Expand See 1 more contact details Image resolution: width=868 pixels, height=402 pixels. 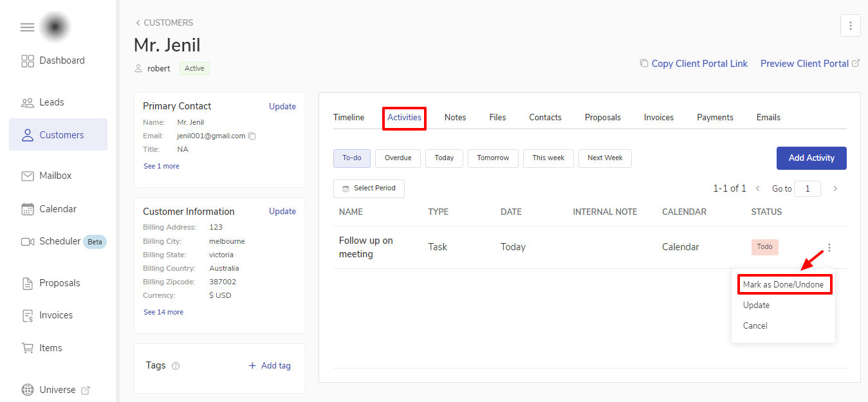(161, 166)
